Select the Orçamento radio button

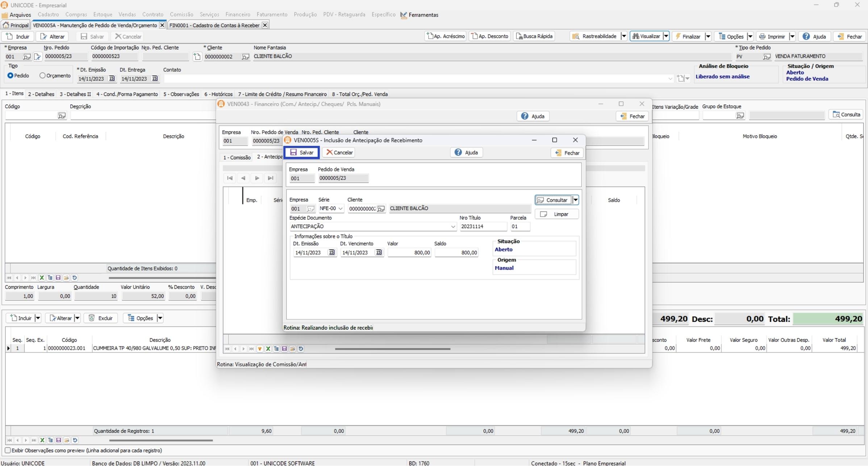tap(42, 76)
